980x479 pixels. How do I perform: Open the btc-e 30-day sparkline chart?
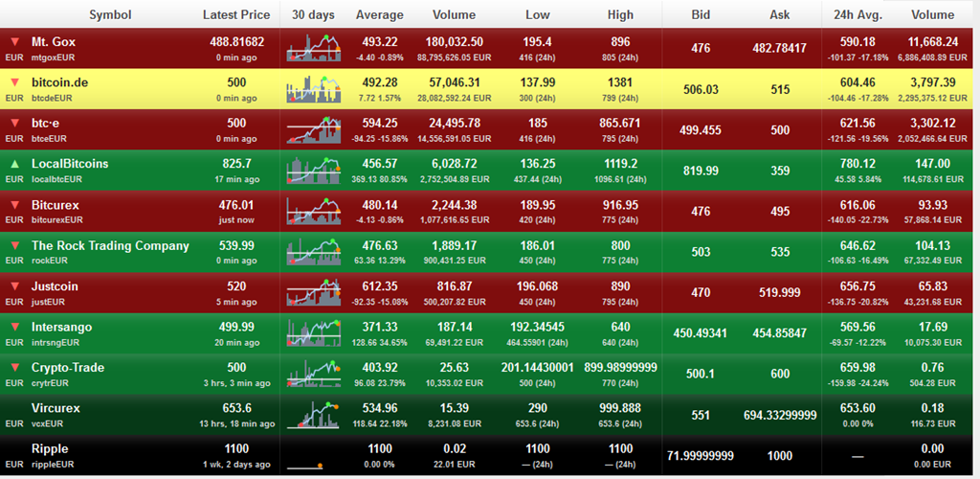(314, 129)
